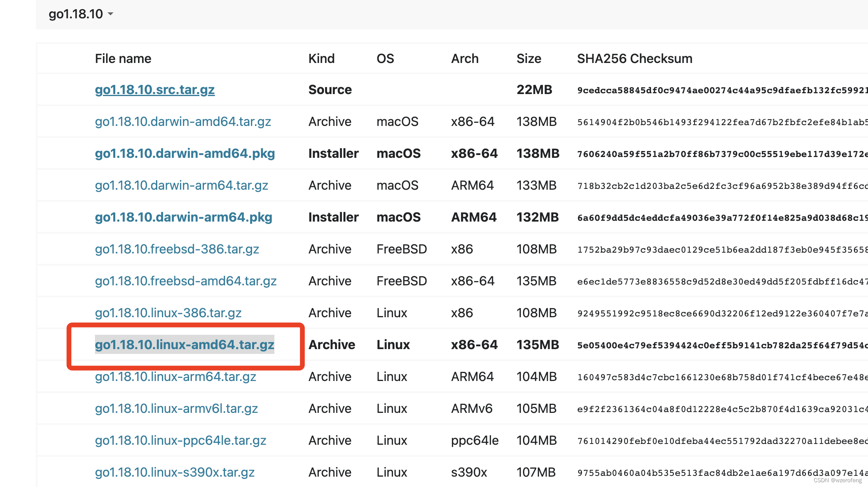
Task: Select ARMv6 arch cell
Action: pos(472,408)
